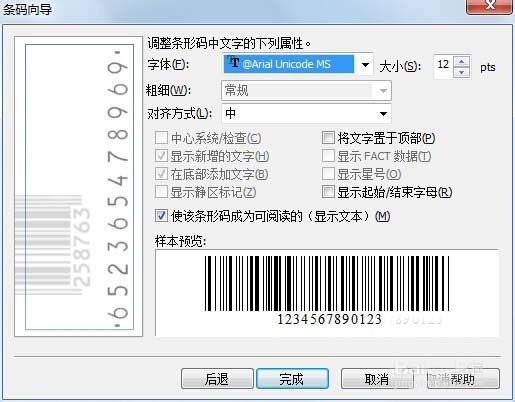
Task: Uncheck 使该条形码成为可阅读的 checkbox
Action: coord(161,216)
